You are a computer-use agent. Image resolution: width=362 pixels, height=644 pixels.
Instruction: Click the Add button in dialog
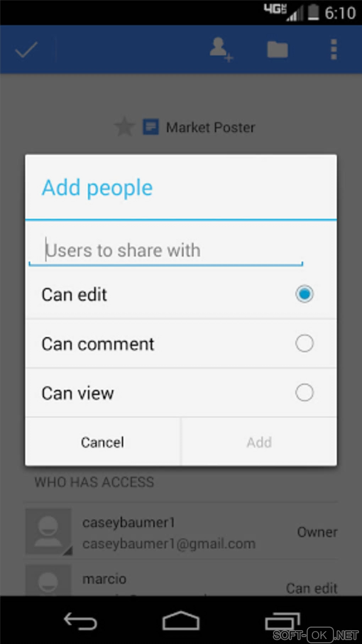[259, 442]
